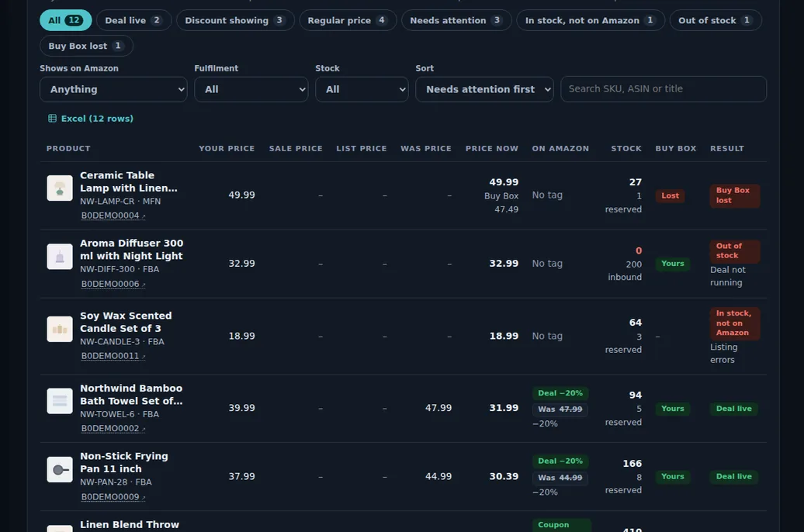Click the 30.39 price now value
The width and height of the screenshot is (804, 532).
pos(504,477)
